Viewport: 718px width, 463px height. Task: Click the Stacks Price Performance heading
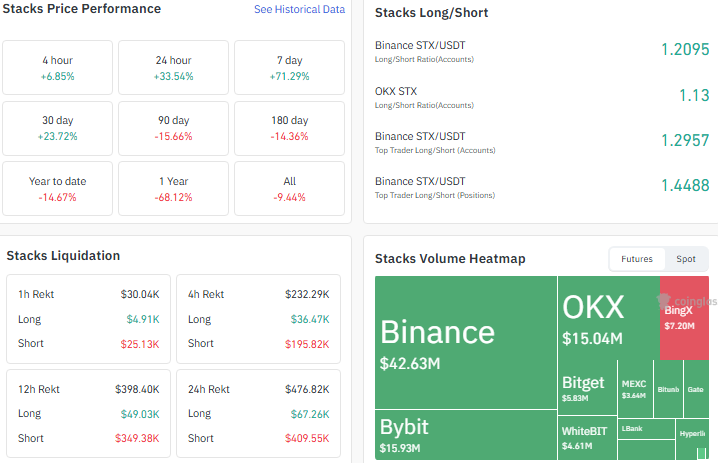(82, 9)
